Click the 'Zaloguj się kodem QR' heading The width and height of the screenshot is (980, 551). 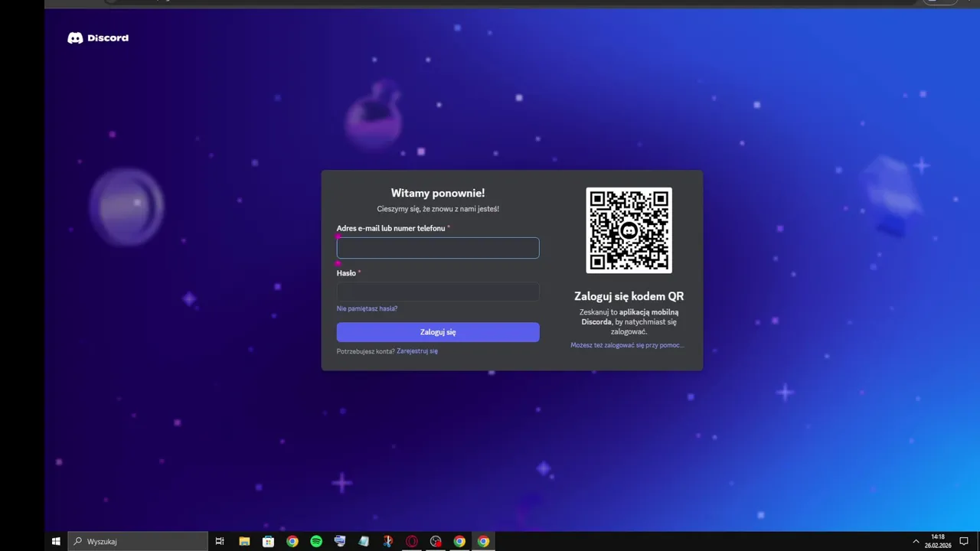(629, 296)
